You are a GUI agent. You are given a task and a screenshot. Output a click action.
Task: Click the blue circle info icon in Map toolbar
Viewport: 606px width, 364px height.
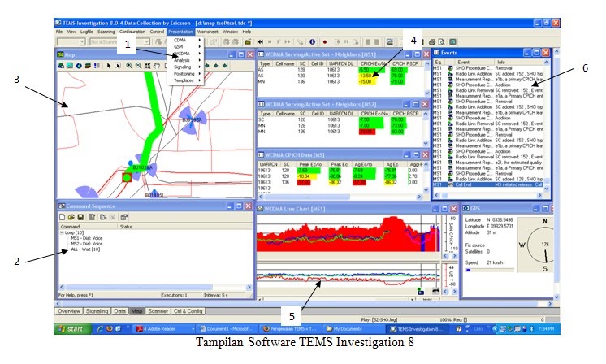pyautogui.click(x=79, y=66)
